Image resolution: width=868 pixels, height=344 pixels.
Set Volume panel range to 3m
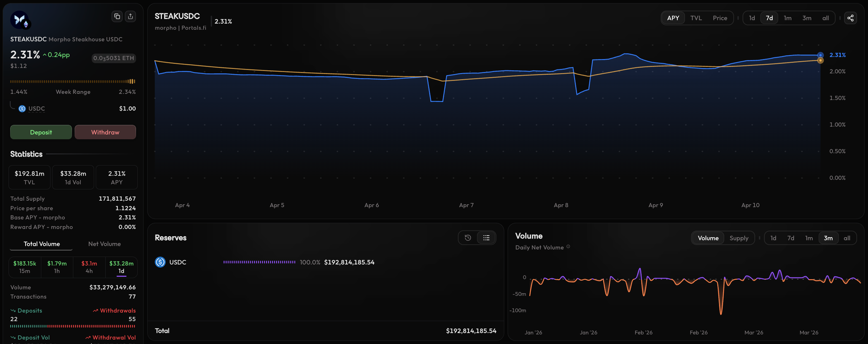coord(829,238)
